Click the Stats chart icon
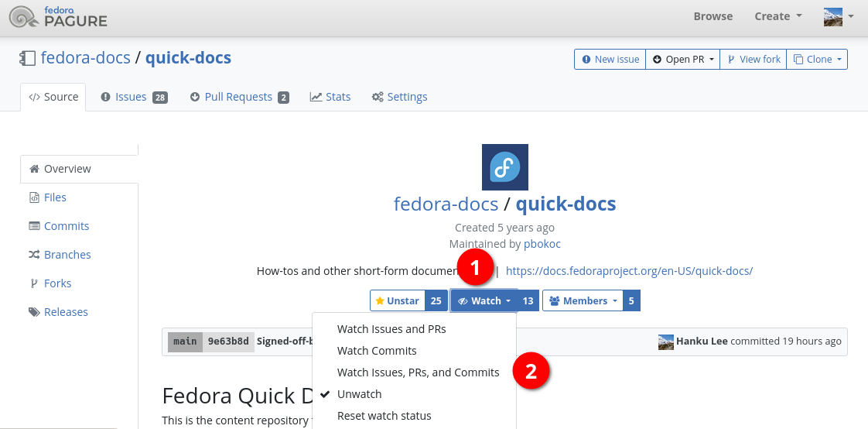This screenshot has width=868, height=429. 316,97
